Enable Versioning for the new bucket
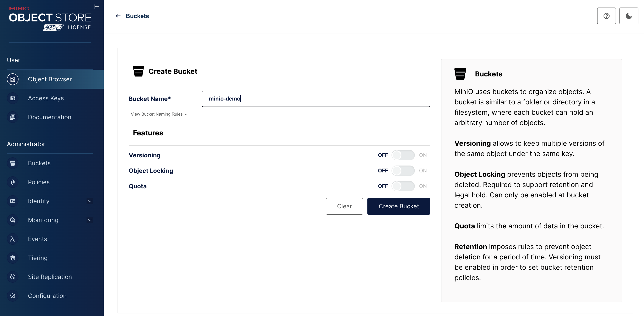 click(x=403, y=155)
